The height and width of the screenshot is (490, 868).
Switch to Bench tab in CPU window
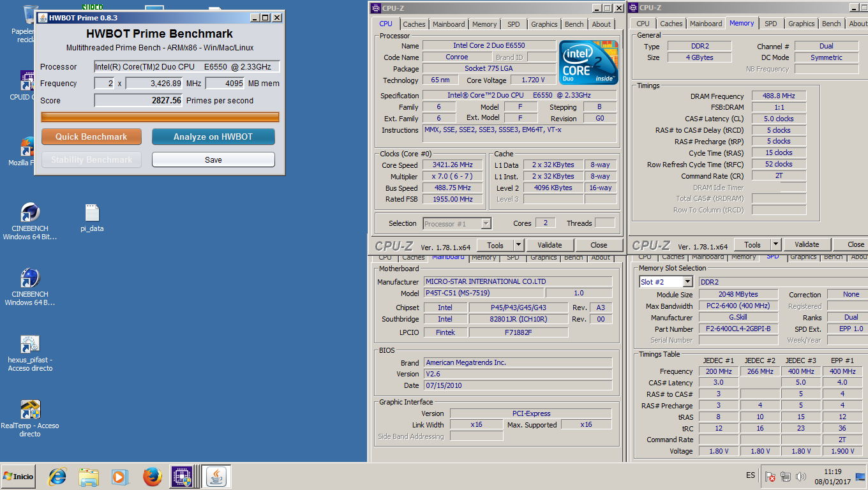[x=574, y=24]
